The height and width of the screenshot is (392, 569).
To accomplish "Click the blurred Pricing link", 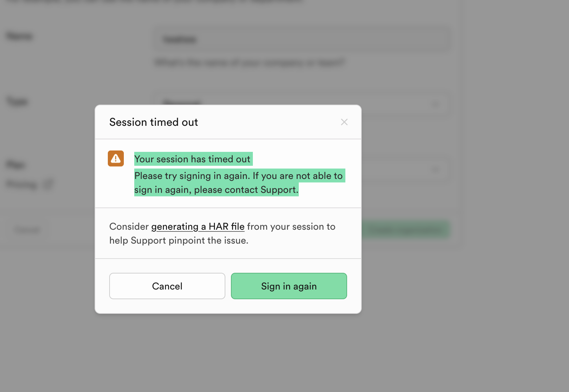I will (22, 185).
